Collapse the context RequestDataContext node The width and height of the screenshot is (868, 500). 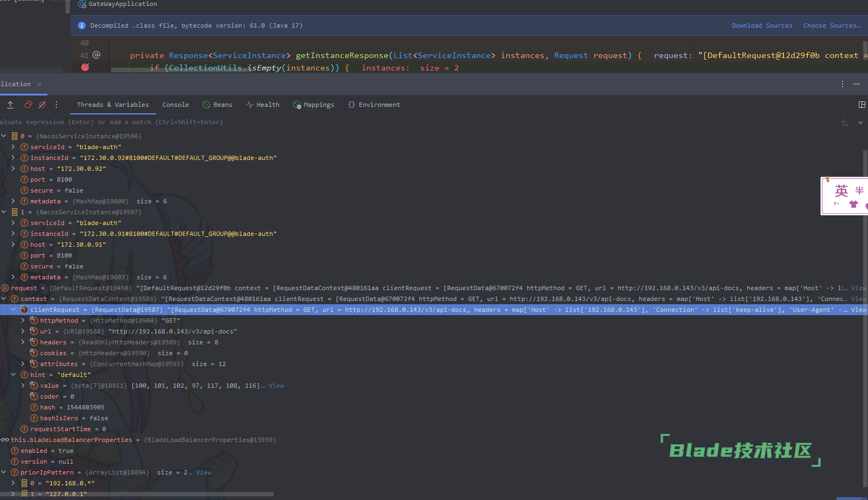(x=4, y=299)
